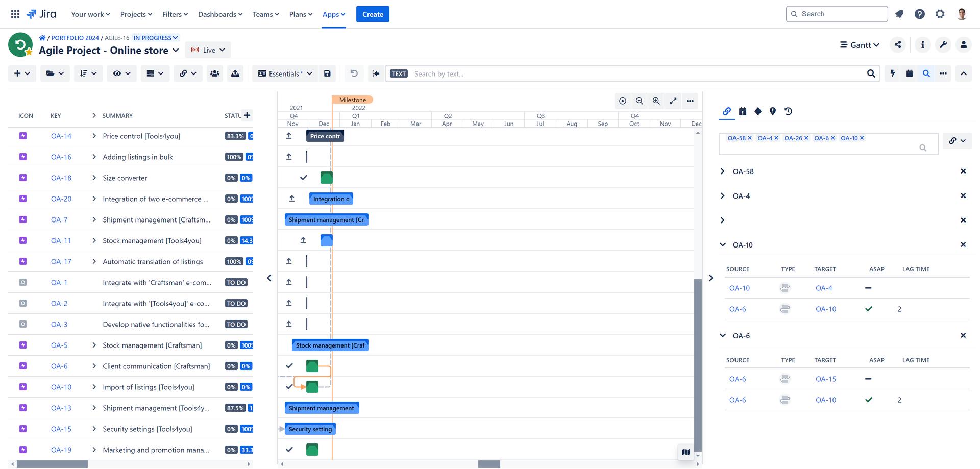Screen dimensions: 980x469
Task: Open IN PROGRESS status dropdown
Action: [156, 38]
